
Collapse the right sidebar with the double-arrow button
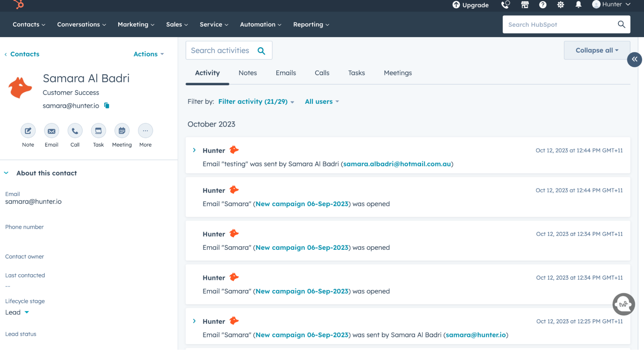(x=634, y=59)
